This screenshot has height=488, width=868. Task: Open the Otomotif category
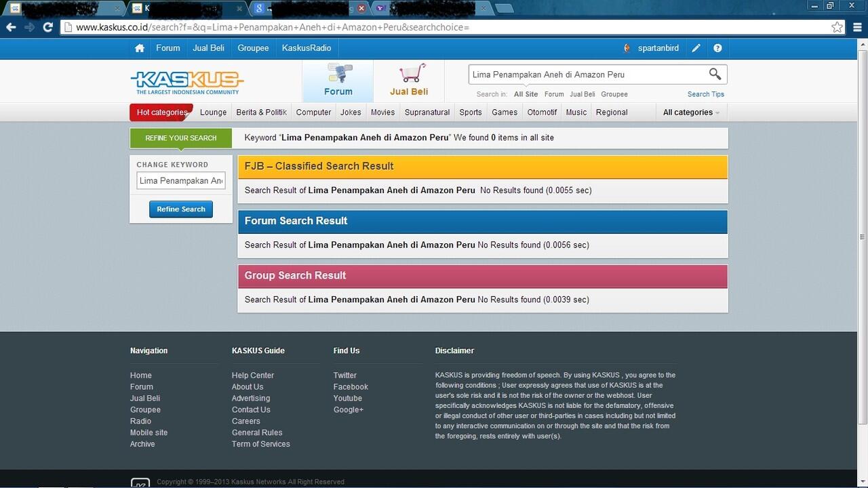[x=542, y=113]
